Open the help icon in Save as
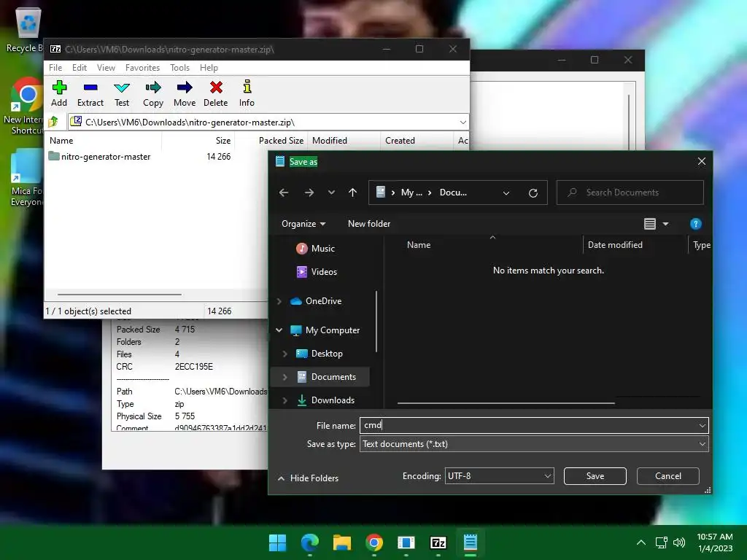 click(x=695, y=224)
